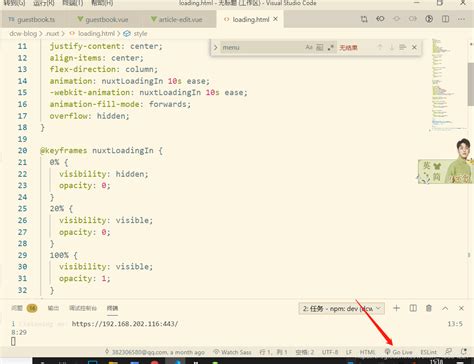Click UTF-8 encoding in status bar
This screenshot has height=364, width=474.
pyautogui.click(x=330, y=352)
